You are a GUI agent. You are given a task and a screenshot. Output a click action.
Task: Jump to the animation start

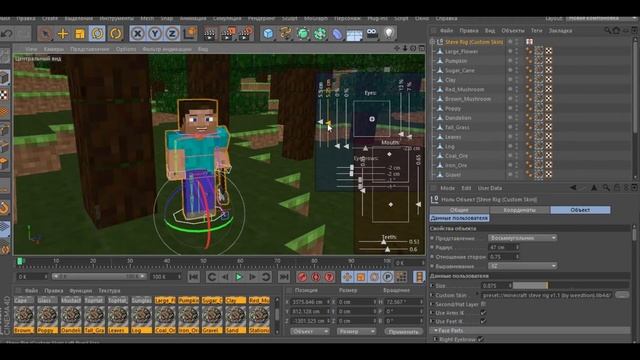click(x=194, y=277)
